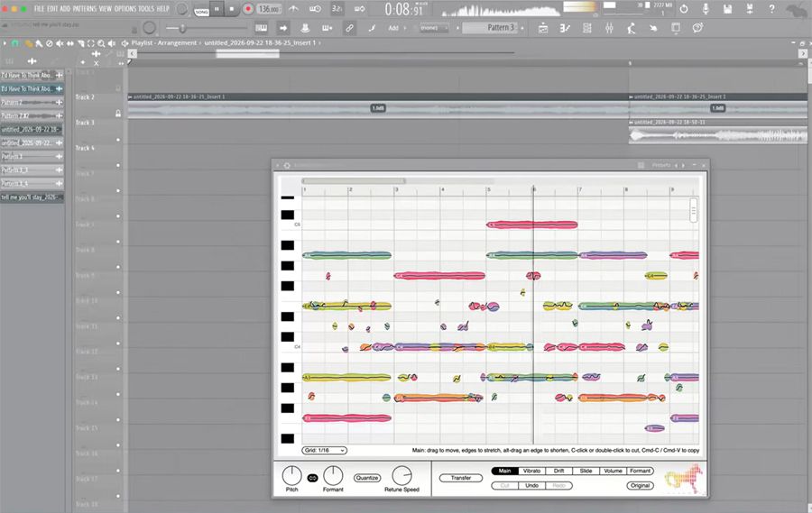Open the Grid: 1/16 dropdown
Image resolution: width=812 pixels, height=513 pixels.
[324, 451]
